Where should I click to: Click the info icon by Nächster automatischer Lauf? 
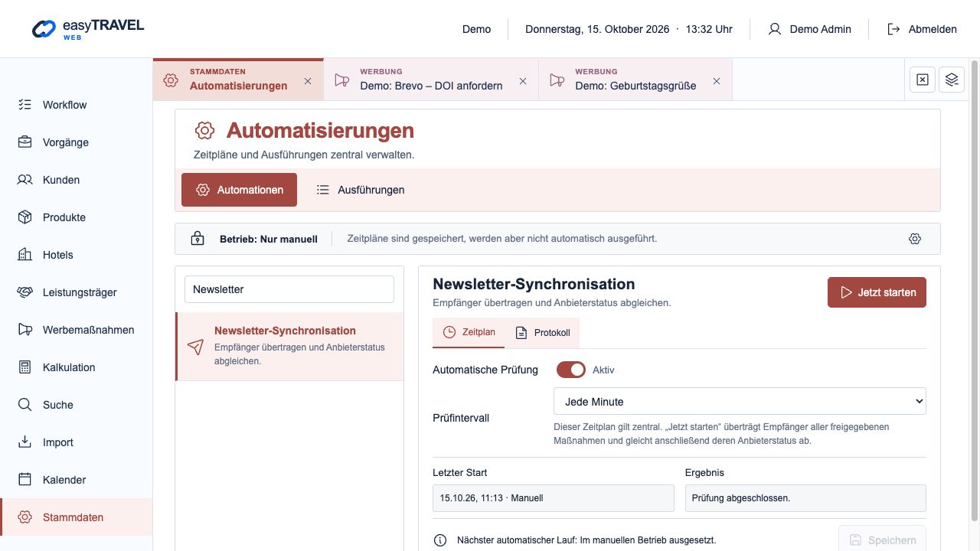[x=440, y=540]
